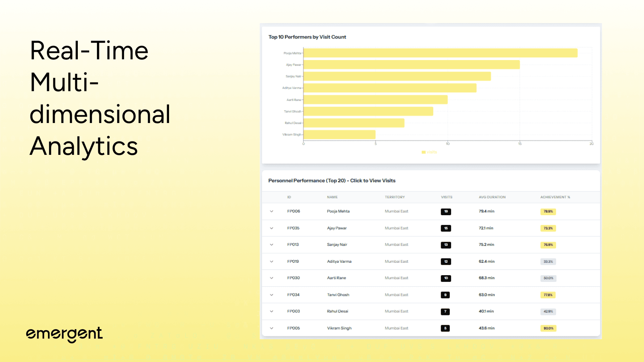Expand the Vikram Singh row chevron
Viewport: 644px width, 362px height.
pyautogui.click(x=271, y=328)
